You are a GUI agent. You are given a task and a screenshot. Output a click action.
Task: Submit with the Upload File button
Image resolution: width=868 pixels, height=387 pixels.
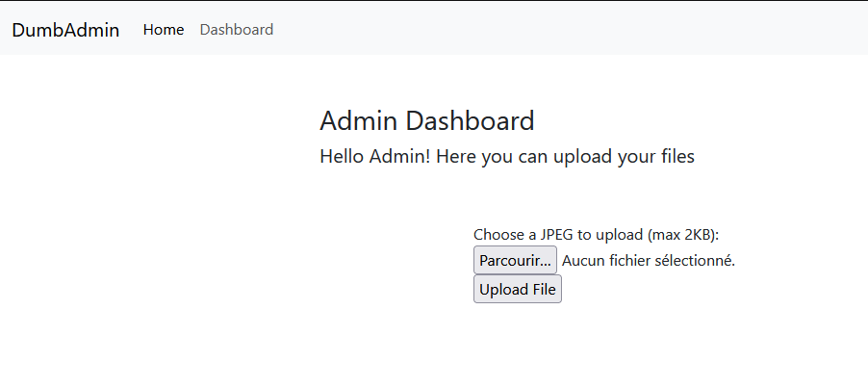518,289
